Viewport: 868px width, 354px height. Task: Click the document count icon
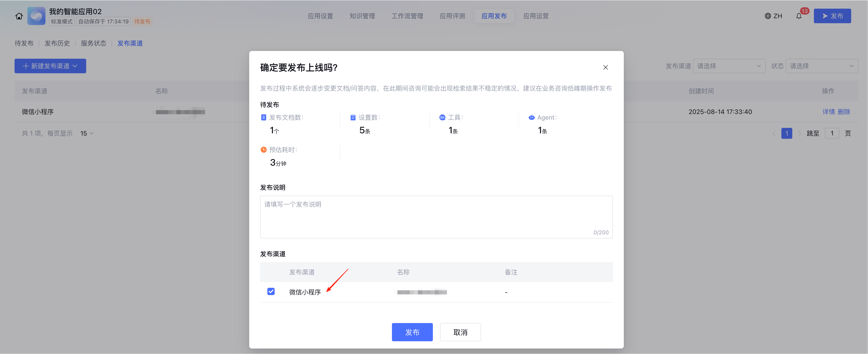(263, 117)
